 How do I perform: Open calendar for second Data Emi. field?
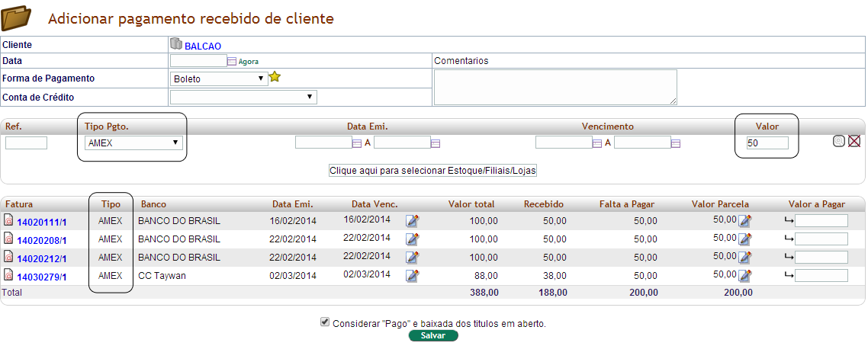[x=436, y=144]
